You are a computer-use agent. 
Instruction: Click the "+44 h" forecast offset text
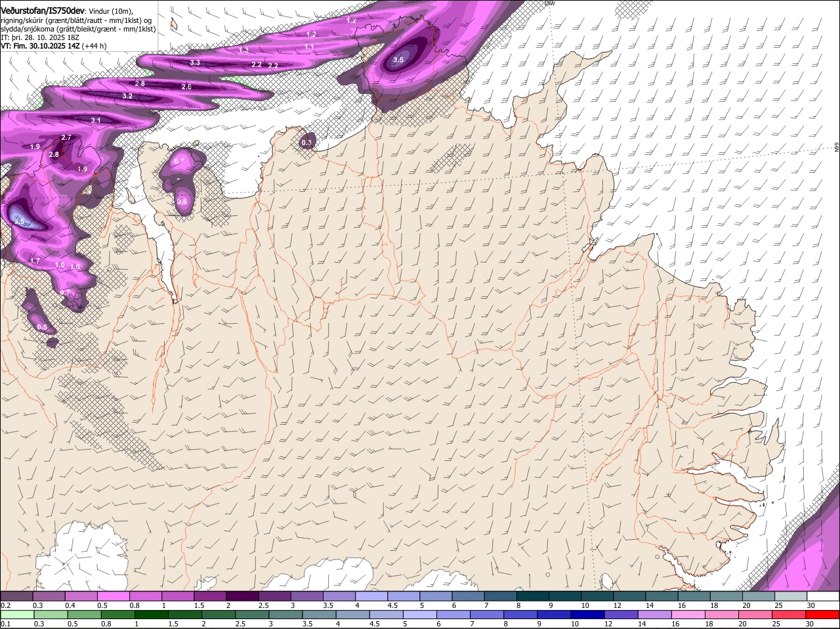94,46
